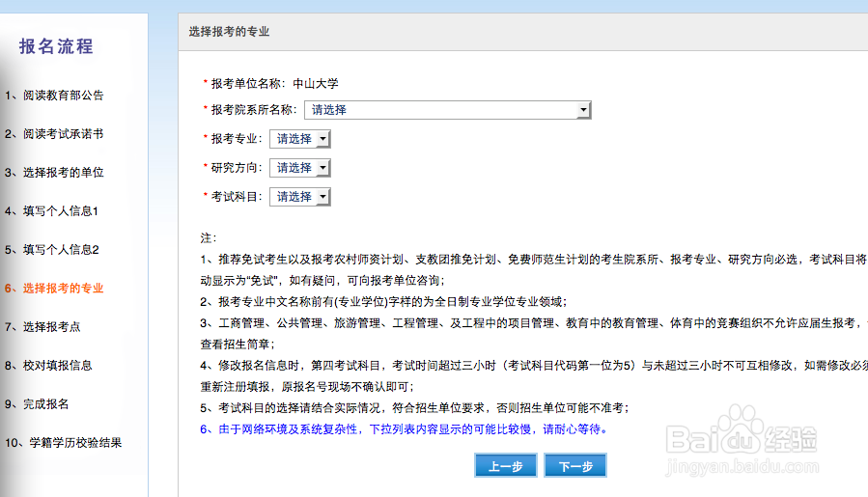
Task: Select step 1、阅读教育部公告
Action: pos(54,96)
